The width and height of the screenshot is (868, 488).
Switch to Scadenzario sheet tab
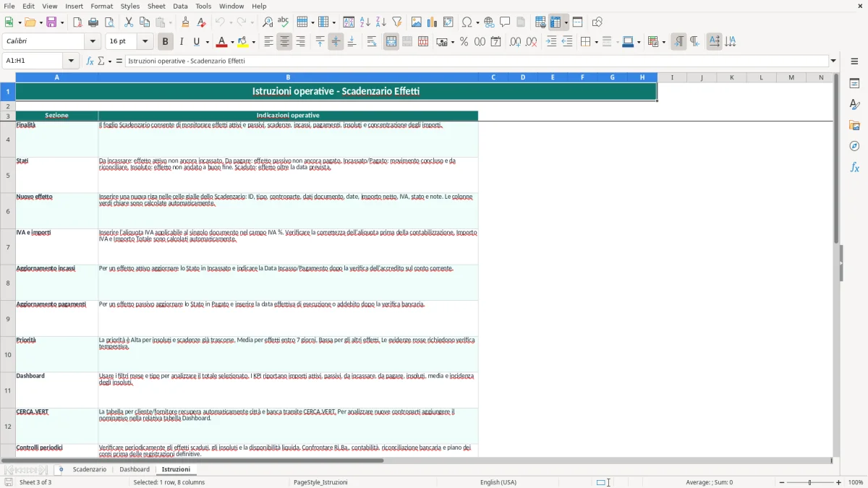click(x=90, y=469)
